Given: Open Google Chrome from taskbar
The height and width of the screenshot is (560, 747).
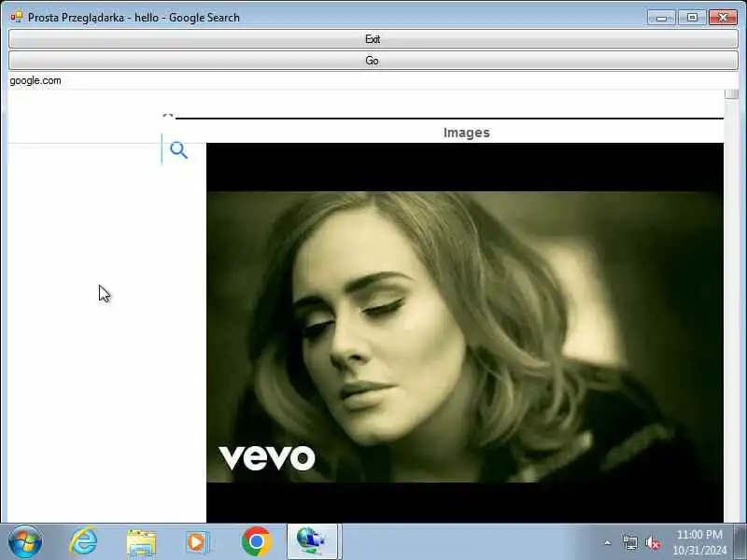Looking at the screenshot, I should coord(256,541).
